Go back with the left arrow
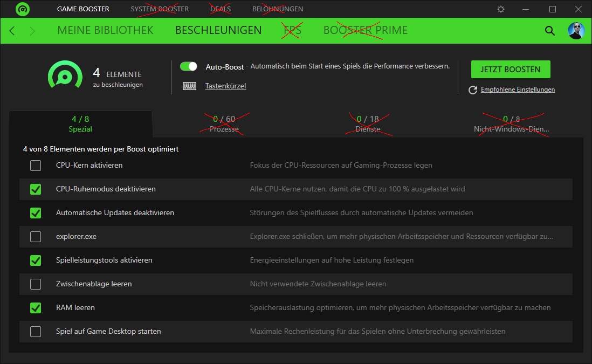The height and width of the screenshot is (364, 592). 12,31
